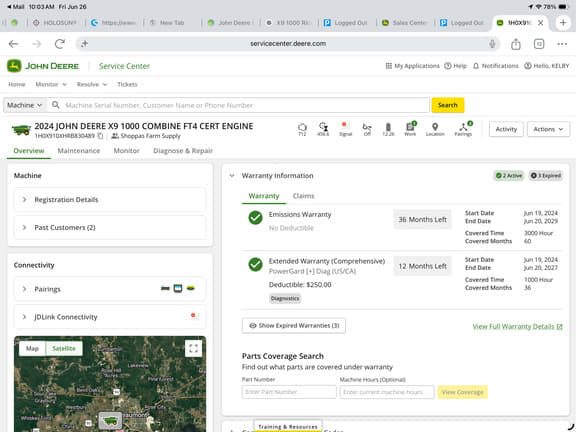Go to Tickets
Image resolution: width=576 pixels, height=432 pixels.
[127, 84]
